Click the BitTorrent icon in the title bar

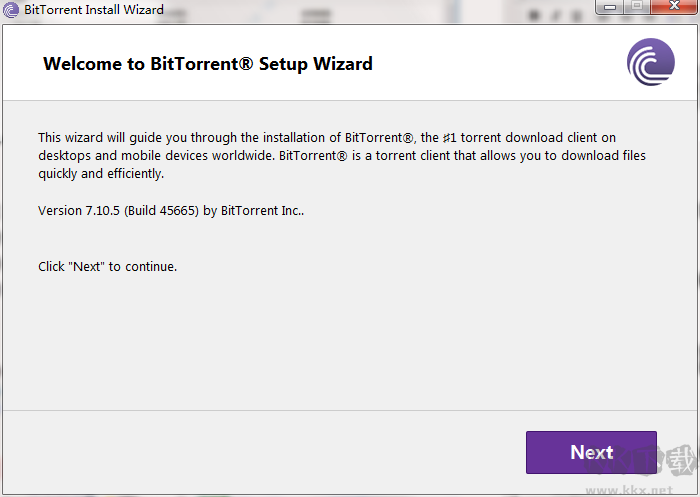[x=11, y=9]
